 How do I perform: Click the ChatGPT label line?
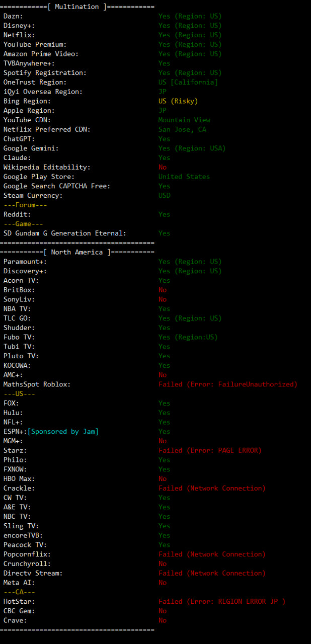tap(18, 139)
